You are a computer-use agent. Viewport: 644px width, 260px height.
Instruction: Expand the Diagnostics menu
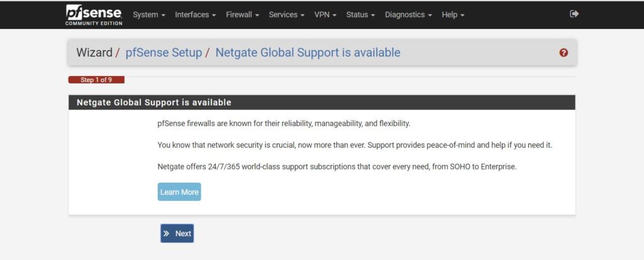point(408,15)
